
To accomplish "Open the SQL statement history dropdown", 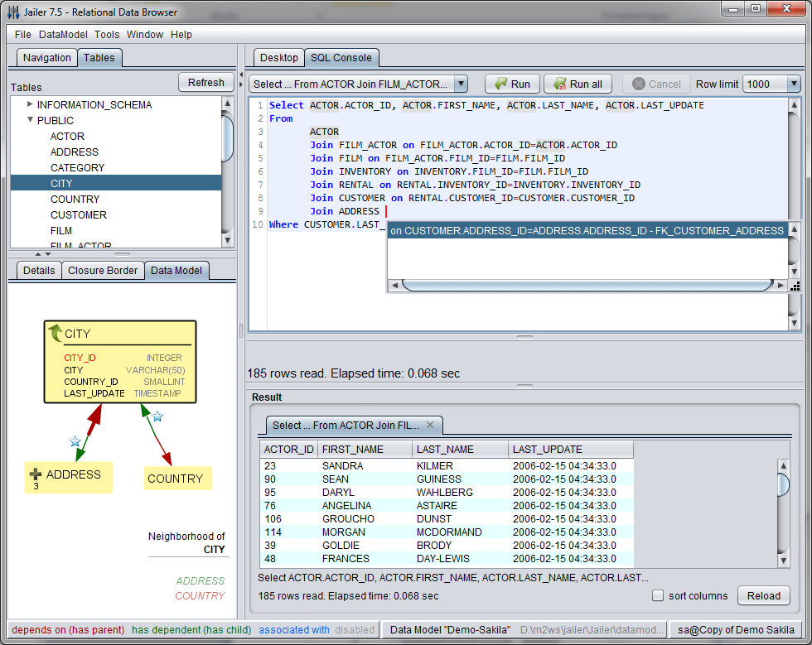I will [x=460, y=84].
